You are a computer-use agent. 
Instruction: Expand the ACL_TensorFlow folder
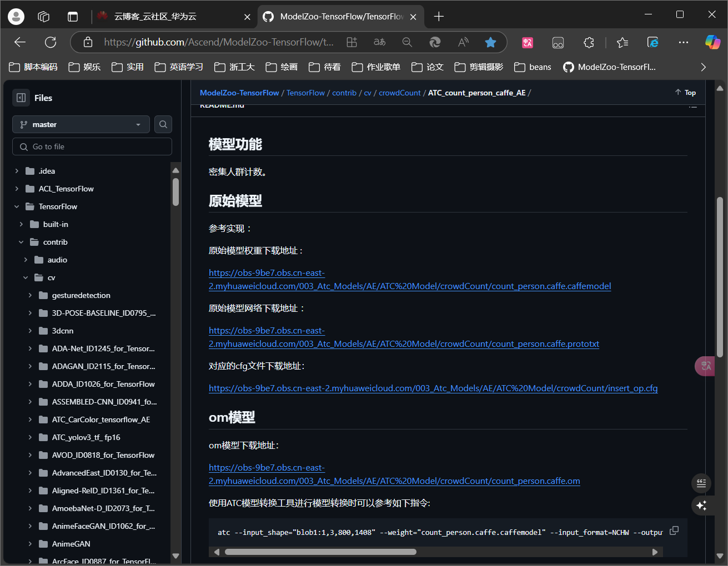[x=17, y=189]
